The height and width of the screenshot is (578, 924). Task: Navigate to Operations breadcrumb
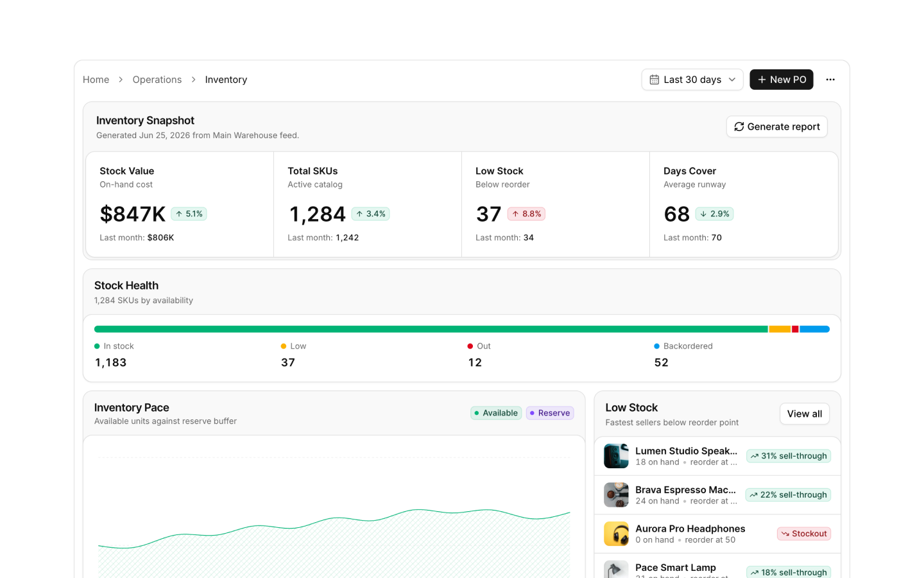[157, 80]
